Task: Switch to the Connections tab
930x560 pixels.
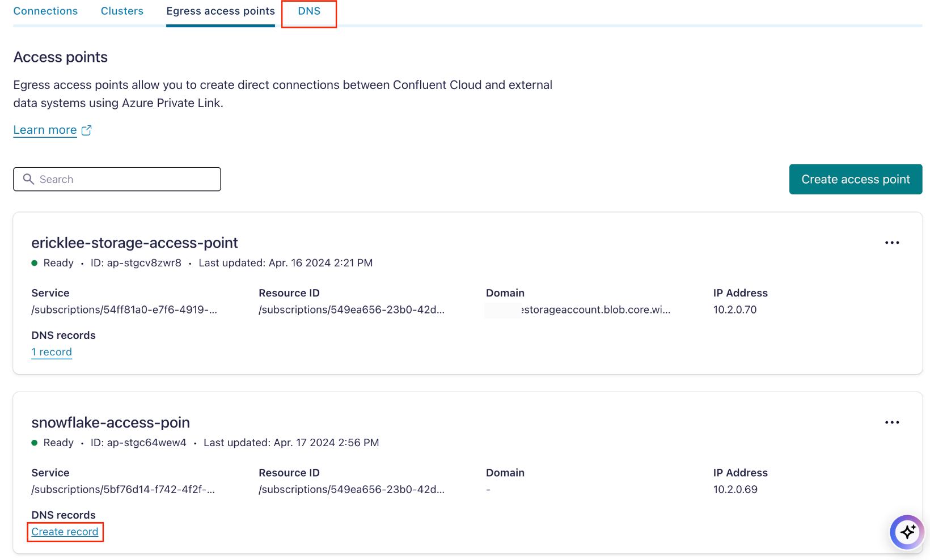Action: 45,11
